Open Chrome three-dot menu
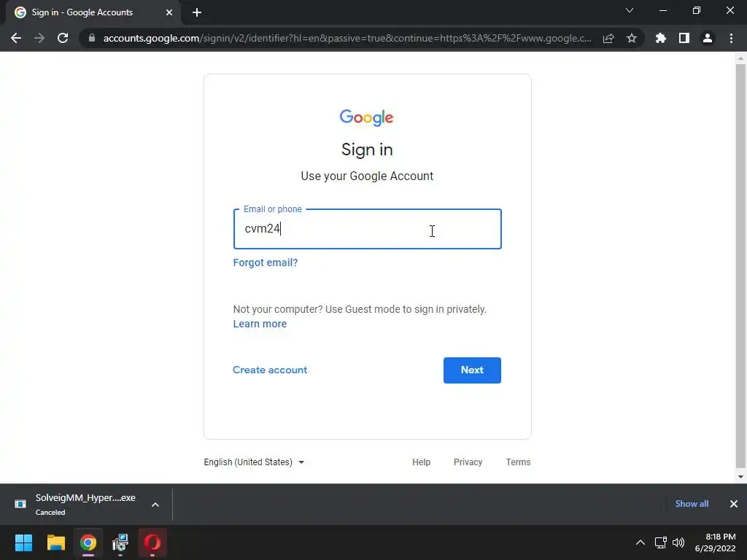Viewport: 747px width, 560px height. pyautogui.click(x=731, y=38)
